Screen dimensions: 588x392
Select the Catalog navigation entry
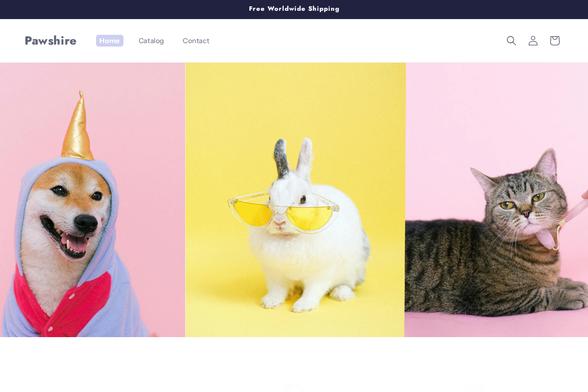tap(151, 41)
